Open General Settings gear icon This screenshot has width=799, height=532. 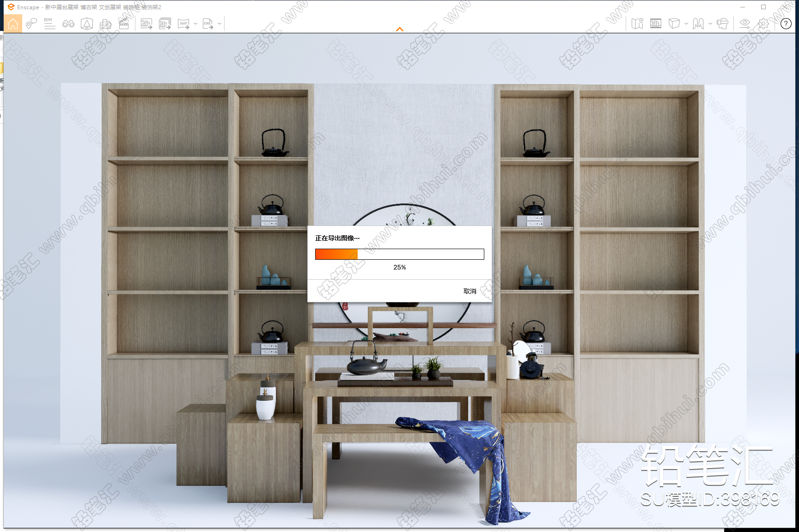point(763,24)
